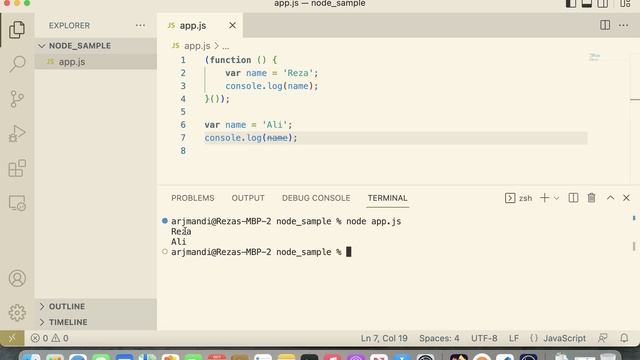Viewport: 640px width, 360px height.
Task: Open remote window indicator in status bar
Action: (x=12, y=338)
